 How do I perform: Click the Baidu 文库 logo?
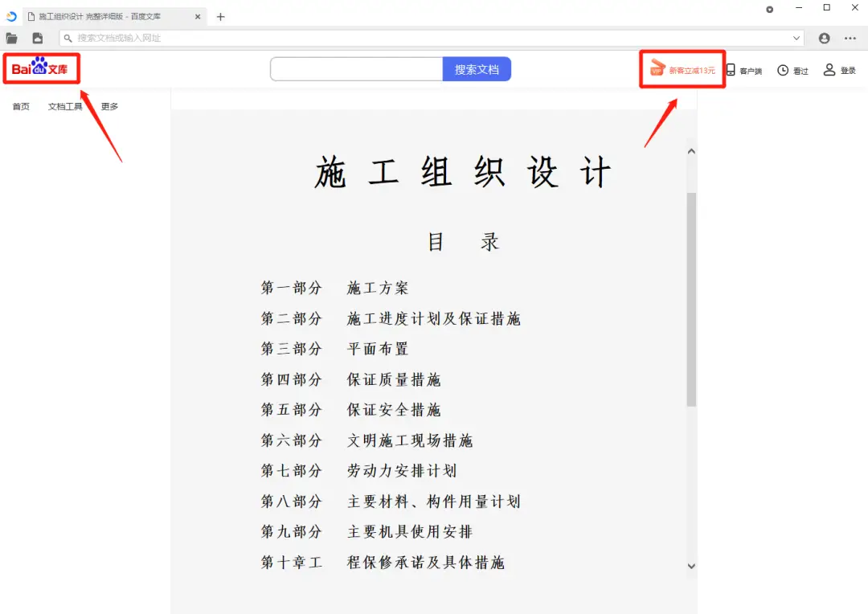[x=40, y=69]
